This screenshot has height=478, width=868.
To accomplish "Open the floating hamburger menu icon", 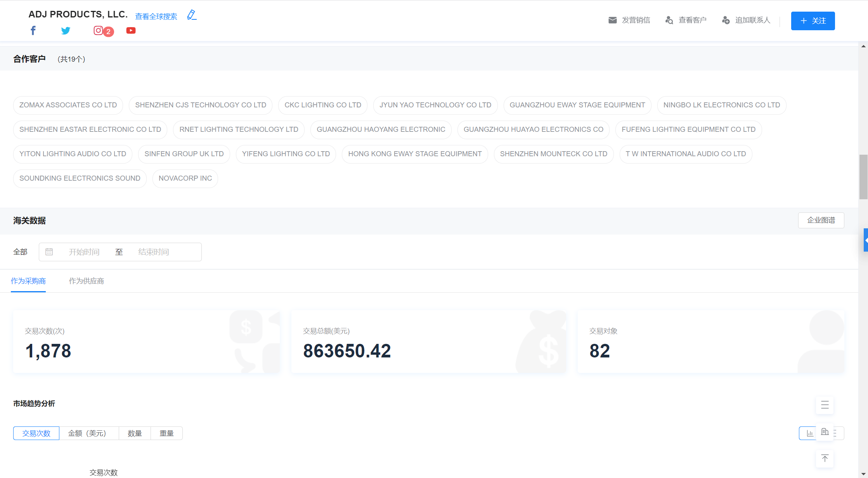I will pos(825,405).
